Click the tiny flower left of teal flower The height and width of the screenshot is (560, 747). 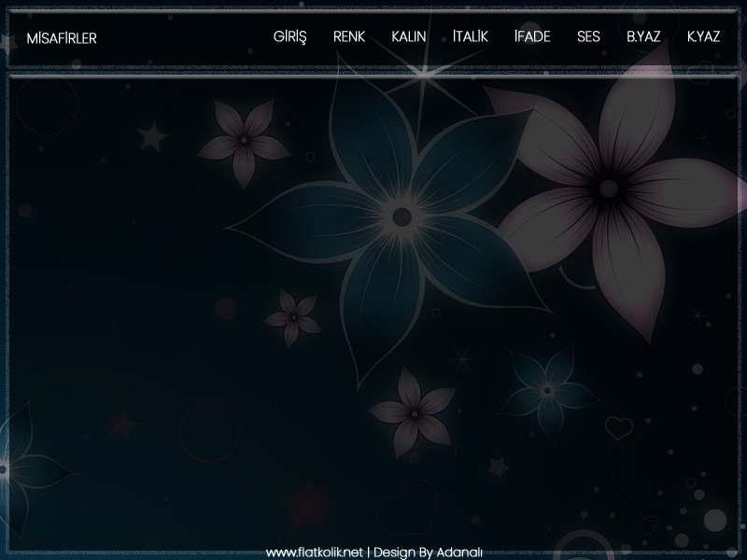click(x=293, y=317)
